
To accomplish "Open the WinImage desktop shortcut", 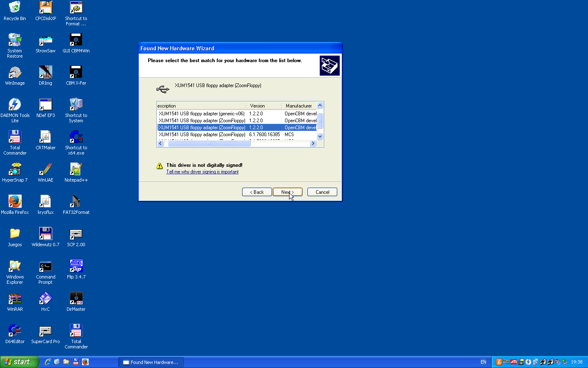I will tap(15, 76).
